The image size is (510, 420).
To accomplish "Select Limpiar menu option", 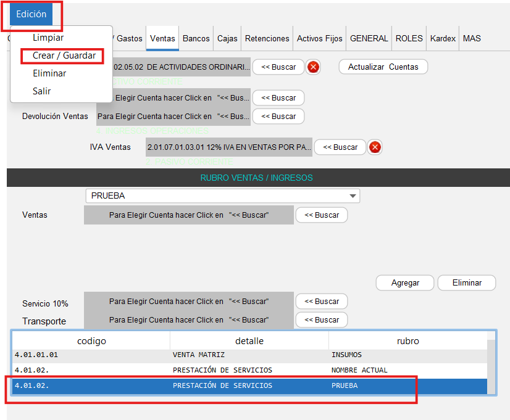I will click(x=48, y=38).
